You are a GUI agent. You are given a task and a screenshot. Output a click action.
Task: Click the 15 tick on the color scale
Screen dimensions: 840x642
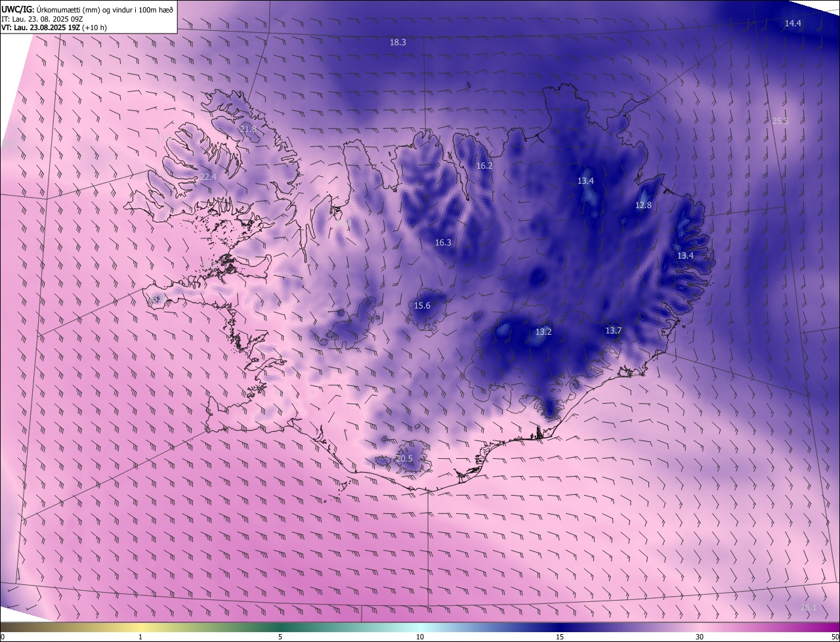560,637
